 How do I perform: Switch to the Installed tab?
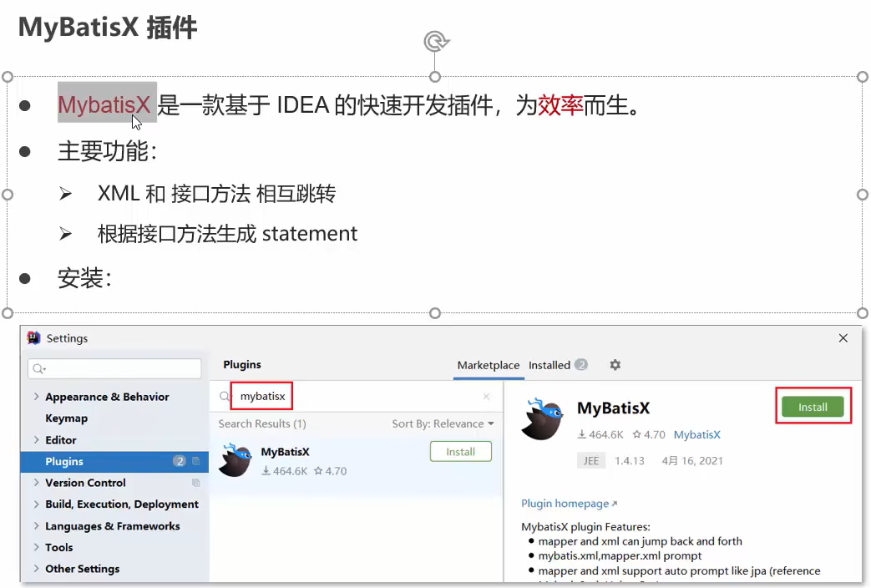tap(549, 365)
